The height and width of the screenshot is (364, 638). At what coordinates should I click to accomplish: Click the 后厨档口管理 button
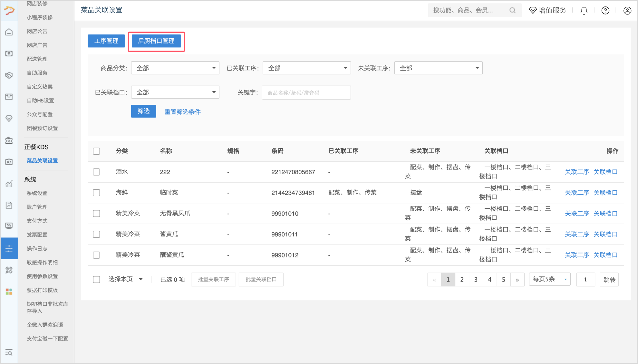coord(156,41)
